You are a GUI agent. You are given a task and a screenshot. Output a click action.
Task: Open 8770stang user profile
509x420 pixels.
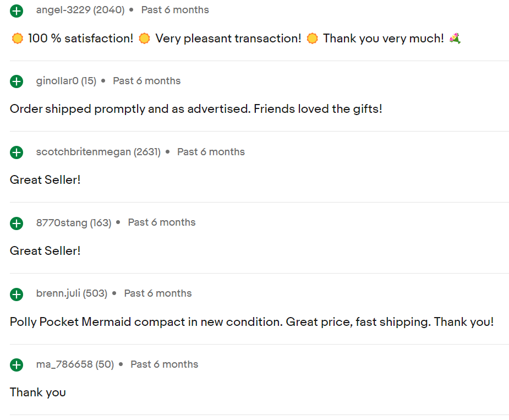[x=62, y=222]
